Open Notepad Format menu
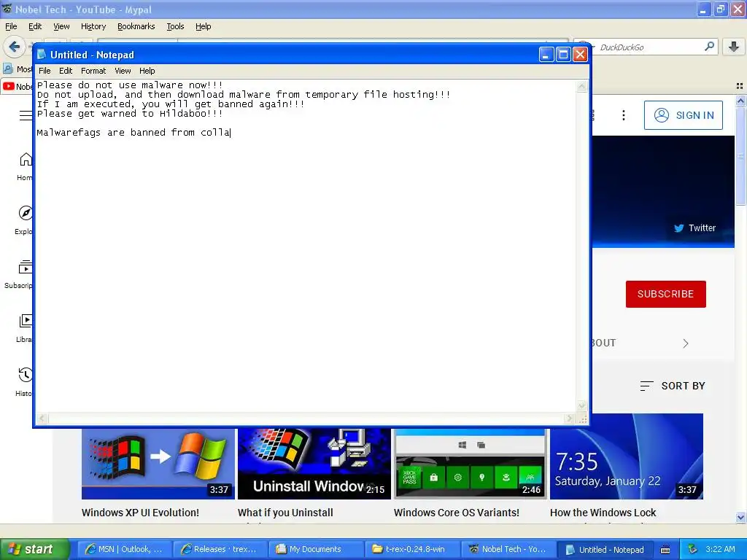The width and height of the screenshot is (747, 560). click(93, 71)
